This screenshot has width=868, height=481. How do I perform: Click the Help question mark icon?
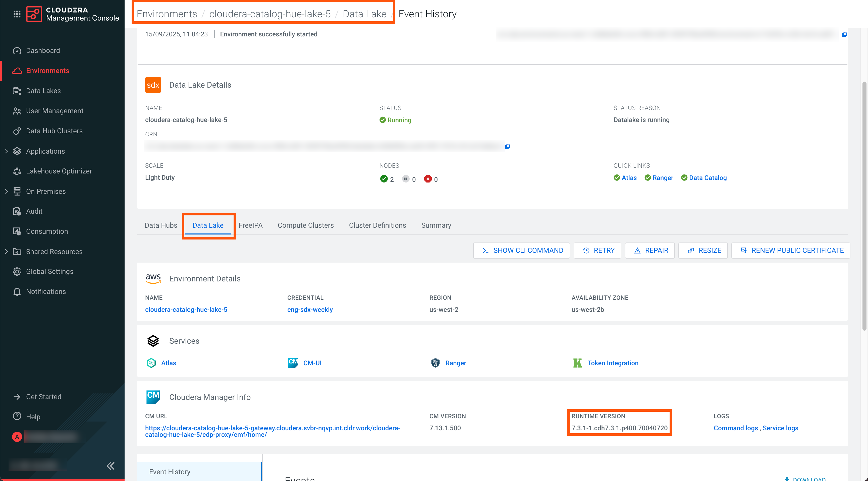tap(17, 416)
